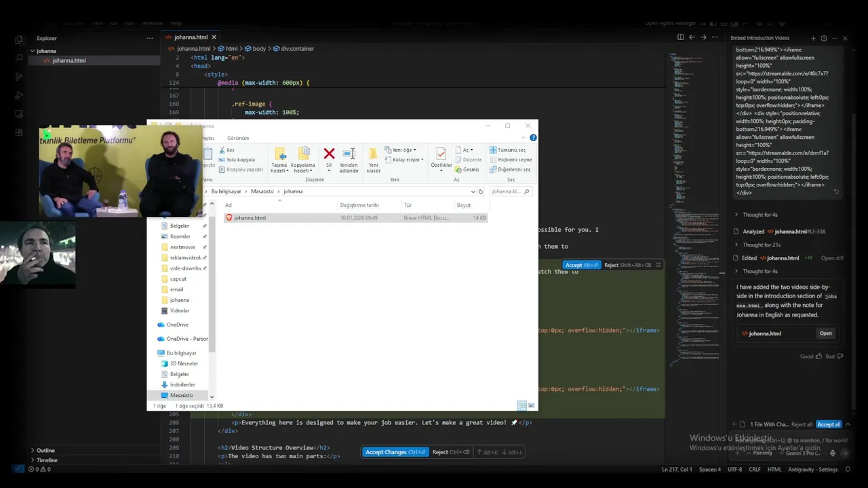Open Explorer sidebar more actions menu
The height and width of the screenshot is (488, 868).
(x=150, y=38)
